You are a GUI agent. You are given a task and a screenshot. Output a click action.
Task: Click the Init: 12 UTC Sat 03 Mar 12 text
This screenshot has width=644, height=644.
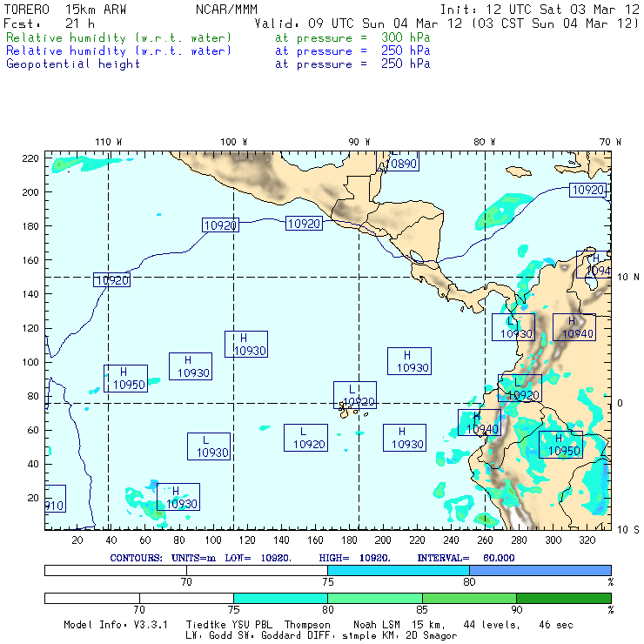click(540, 9)
